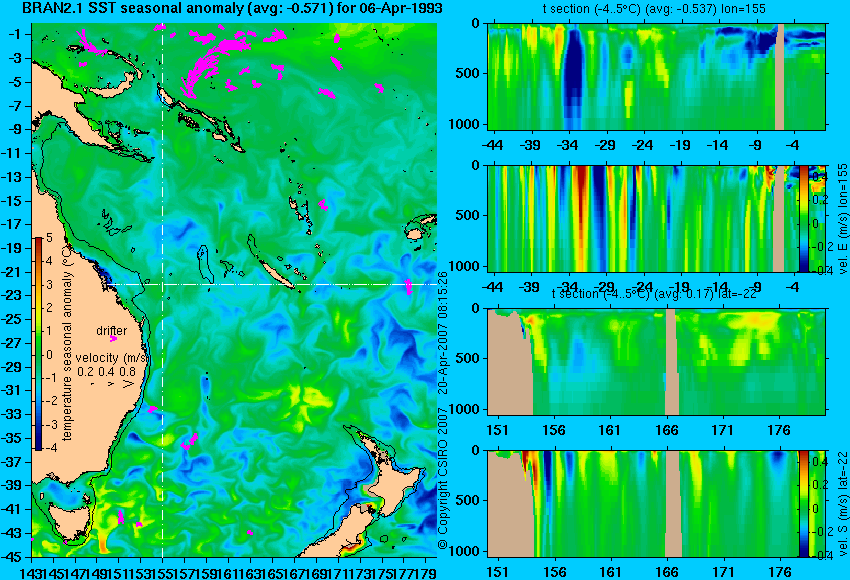
Task: Click the '-1' label on the map latitude axis
Action: click(14, 35)
